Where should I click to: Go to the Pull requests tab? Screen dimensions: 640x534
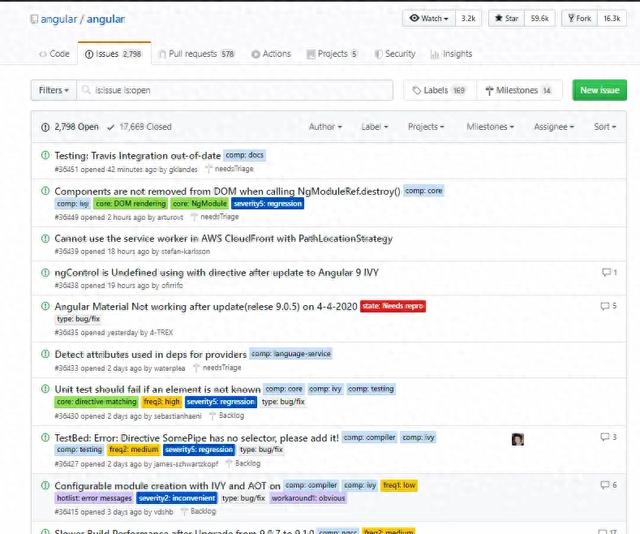tap(197, 54)
